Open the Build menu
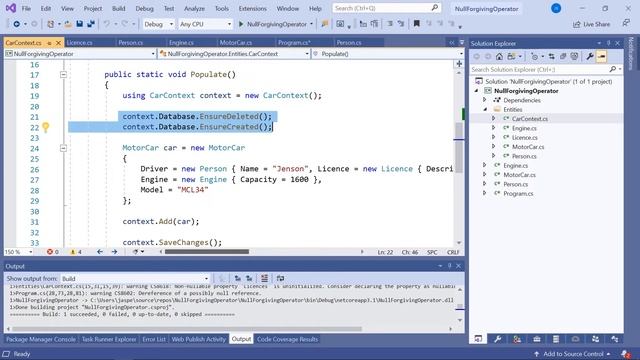Image resolution: width=640 pixels, height=360 pixels. pyautogui.click(x=119, y=8)
